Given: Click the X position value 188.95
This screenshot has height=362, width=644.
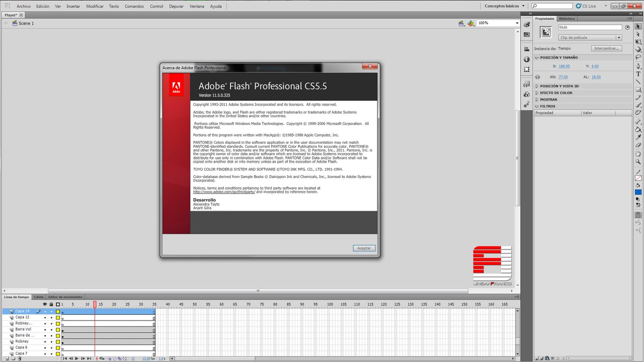Looking at the screenshot, I should (564, 66).
